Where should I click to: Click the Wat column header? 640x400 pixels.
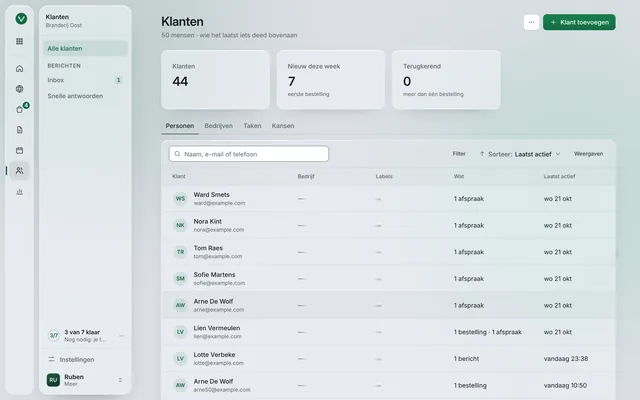pos(459,176)
